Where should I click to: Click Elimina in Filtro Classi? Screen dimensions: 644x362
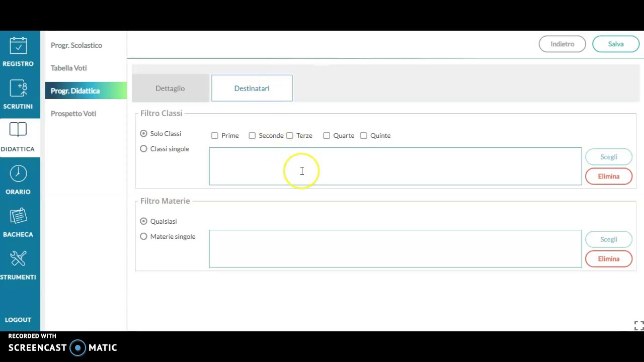[609, 176]
